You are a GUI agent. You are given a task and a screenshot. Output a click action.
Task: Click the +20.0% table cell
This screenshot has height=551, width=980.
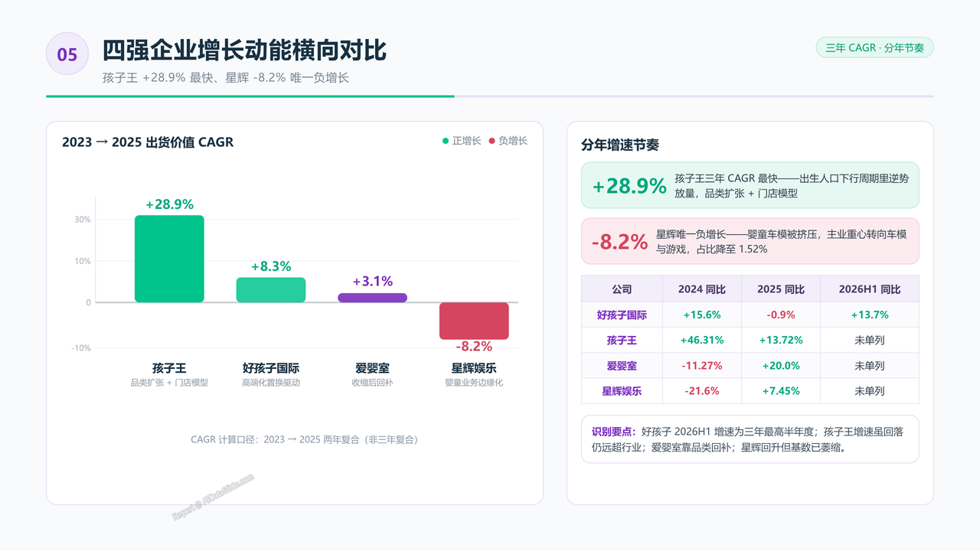click(x=781, y=366)
